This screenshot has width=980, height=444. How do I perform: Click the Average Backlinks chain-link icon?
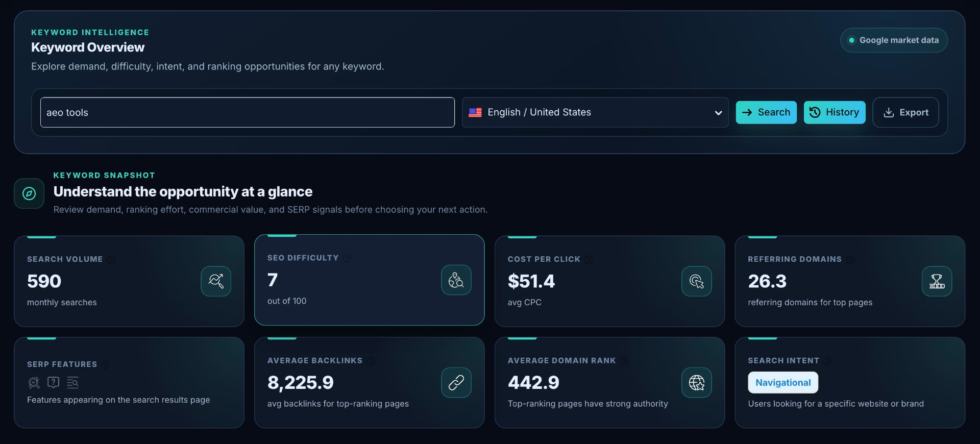tap(456, 383)
